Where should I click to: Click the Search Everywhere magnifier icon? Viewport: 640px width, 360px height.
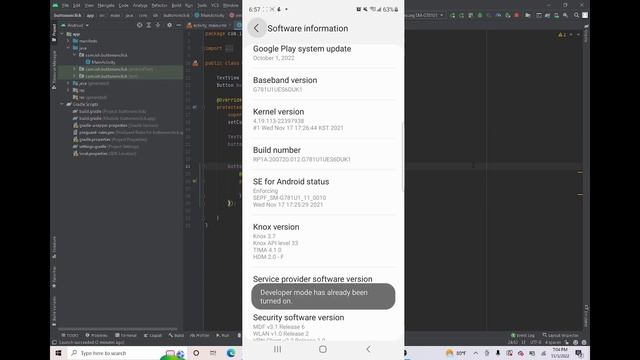[576, 15]
